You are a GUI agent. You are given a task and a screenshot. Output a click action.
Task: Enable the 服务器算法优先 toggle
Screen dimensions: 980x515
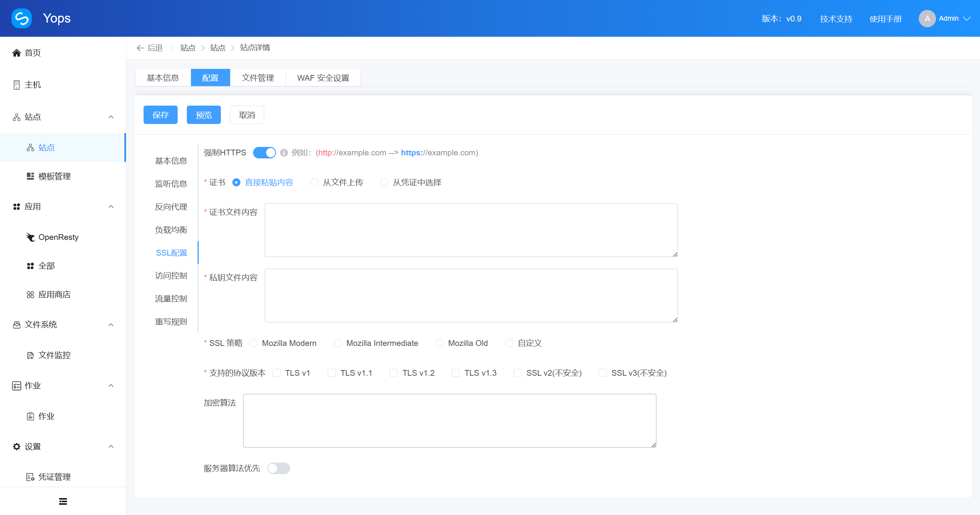tap(279, 468)
